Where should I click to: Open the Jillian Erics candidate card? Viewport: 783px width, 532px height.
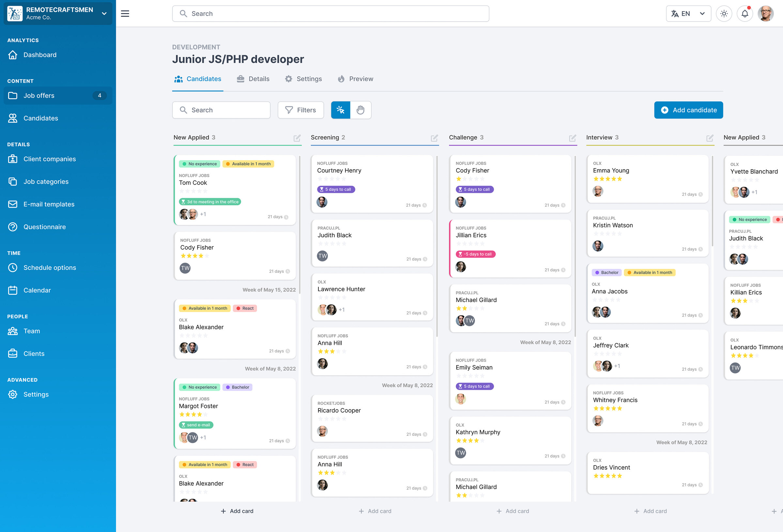pyautogui.click(x=510, y=248)
